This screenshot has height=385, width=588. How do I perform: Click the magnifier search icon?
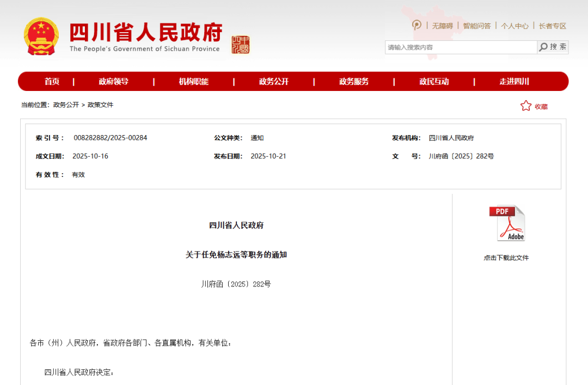[x=543, y=47]
